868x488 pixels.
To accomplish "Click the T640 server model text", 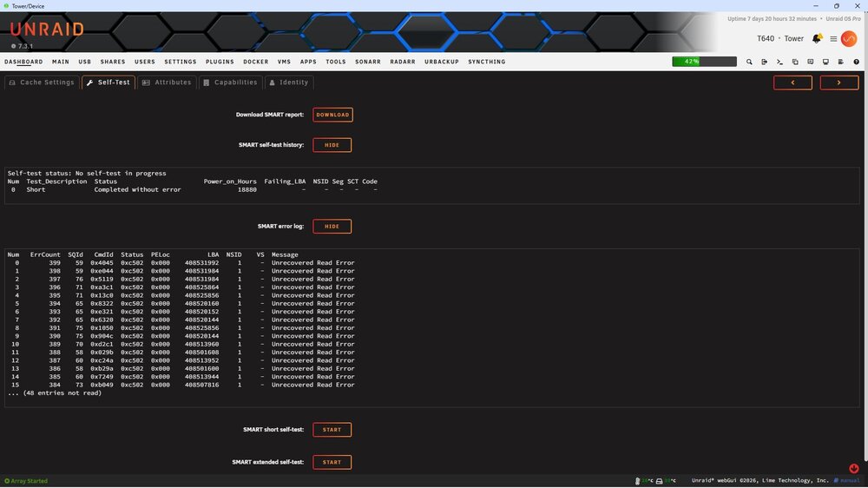I will 766,39.
